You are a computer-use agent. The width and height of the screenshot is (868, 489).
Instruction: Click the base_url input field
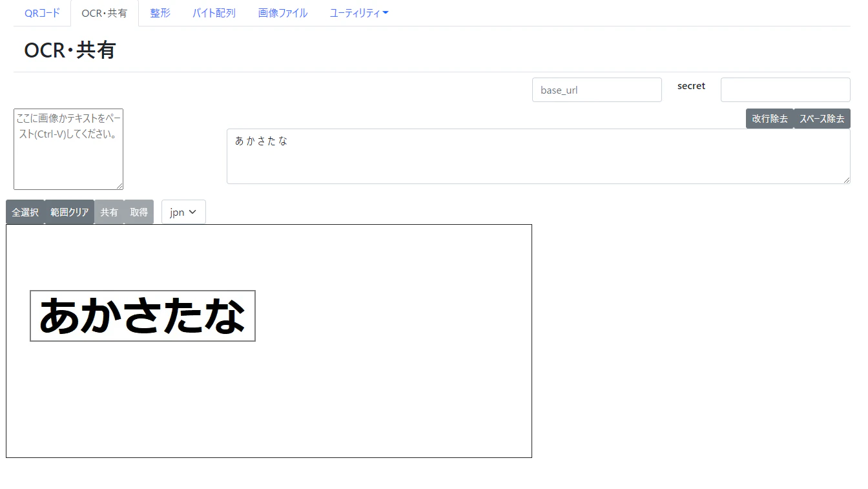[x=597, y=90]
